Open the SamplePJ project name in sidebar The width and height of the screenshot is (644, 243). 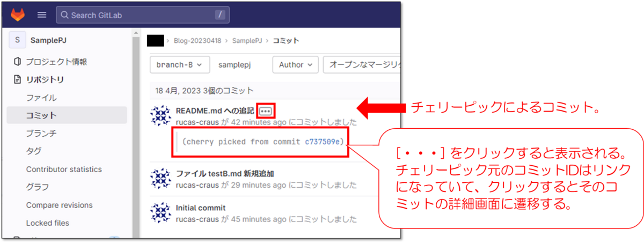click(48, 40)
